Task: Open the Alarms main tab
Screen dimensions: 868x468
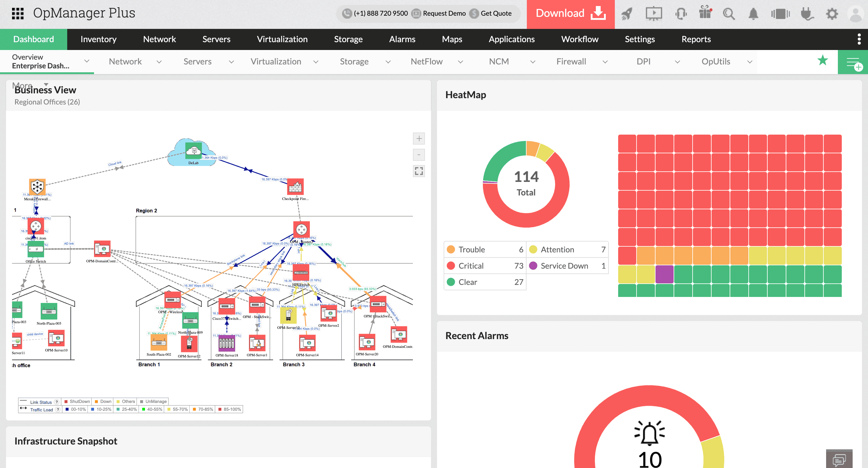Action: (x=402, y=39)
